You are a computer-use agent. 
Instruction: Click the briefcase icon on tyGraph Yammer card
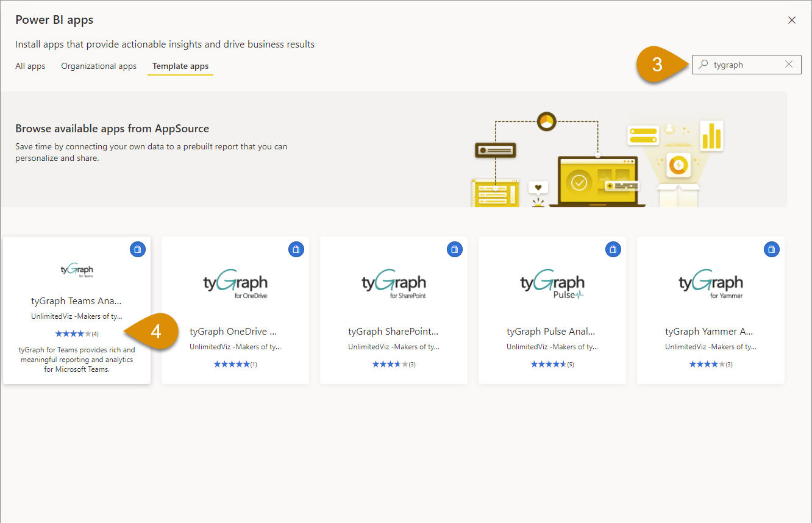coord(771,249)
